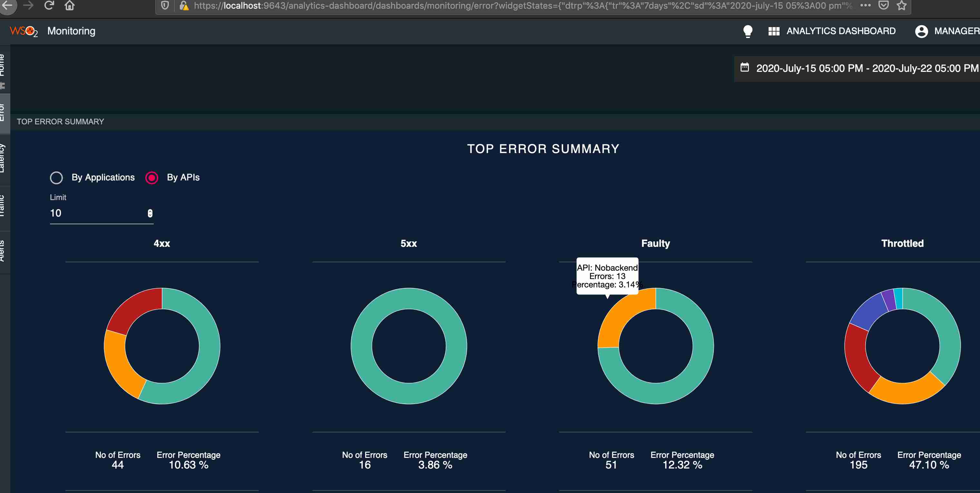The width and height of the screenshot is (980, 493).
Task: Open the Analytics Dashboard grid icon
Action: 775,31
